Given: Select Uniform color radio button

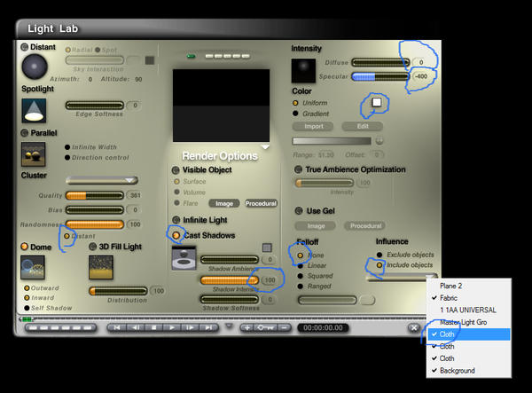Looking at the screenshot, I should (x=295, y=103).
